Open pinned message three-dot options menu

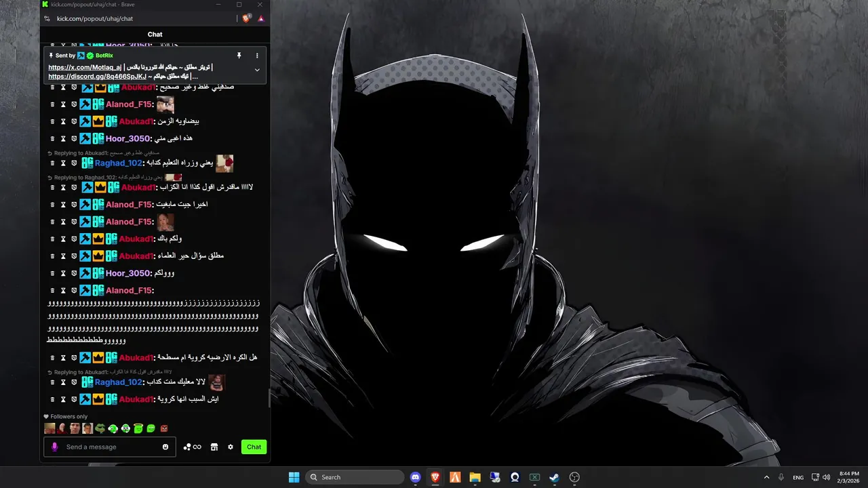[x=257, y=56]
